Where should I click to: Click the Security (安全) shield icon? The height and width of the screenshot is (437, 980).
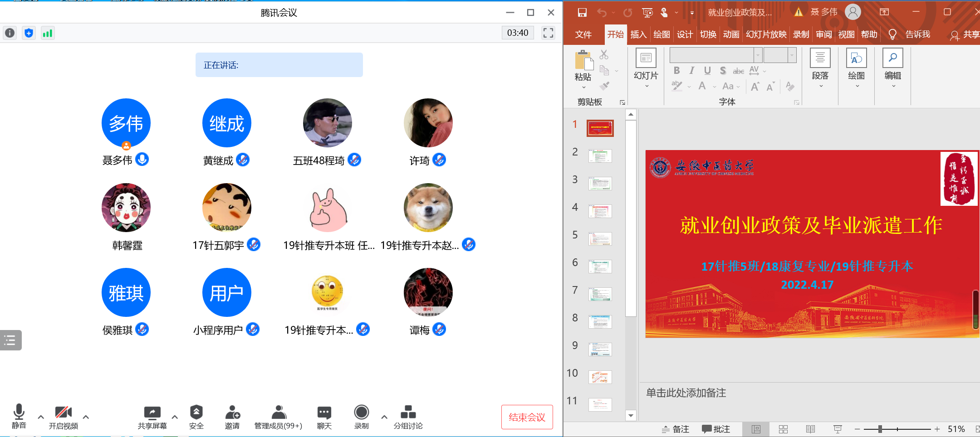(196, 417)
